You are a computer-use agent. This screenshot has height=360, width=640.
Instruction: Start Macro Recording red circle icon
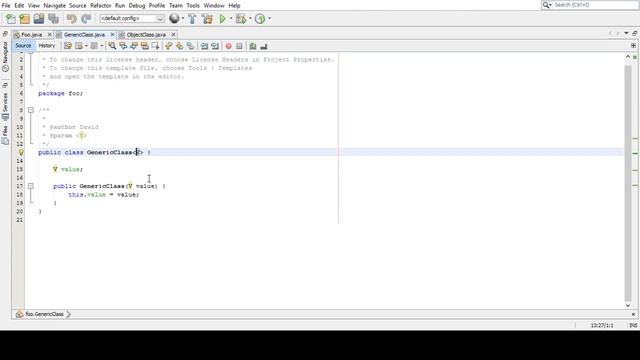(229, 46)
